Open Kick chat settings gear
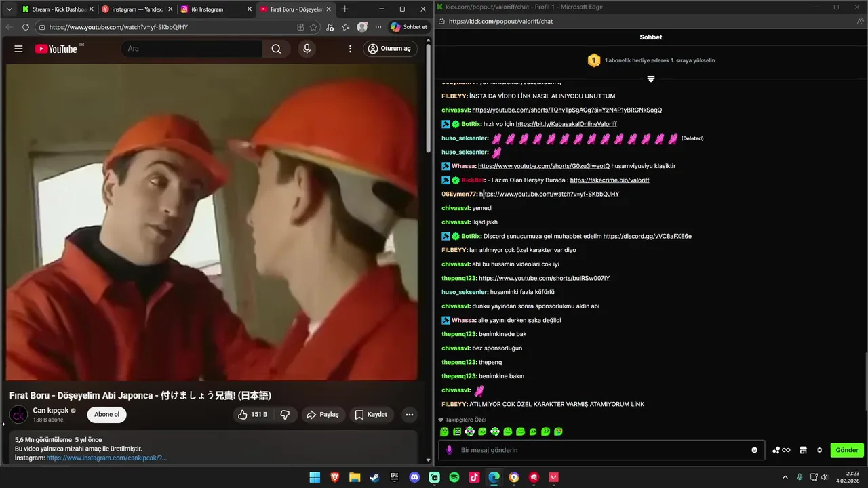868x488 pixels. [x=819, y=450]
